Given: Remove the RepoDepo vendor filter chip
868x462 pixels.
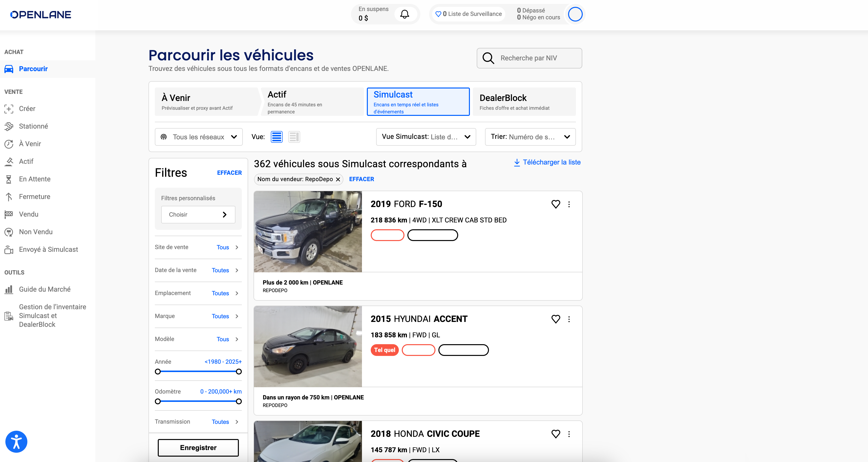Looking at the screenshot, I should 338,179.
